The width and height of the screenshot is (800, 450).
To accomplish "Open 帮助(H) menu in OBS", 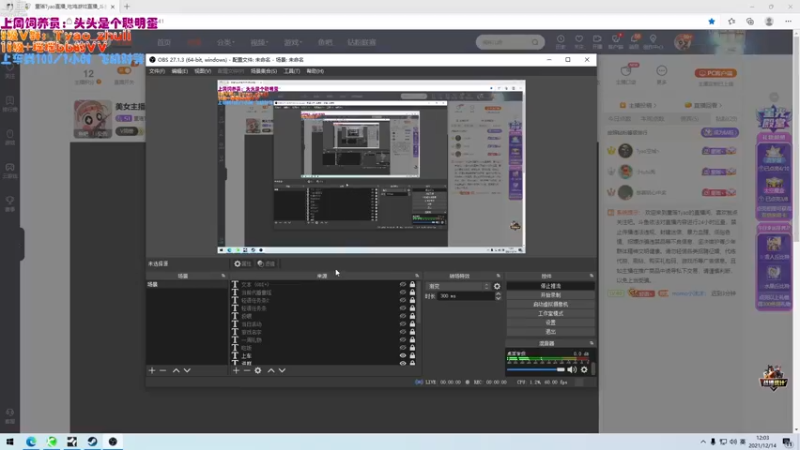I will click(x=315, y=71).
